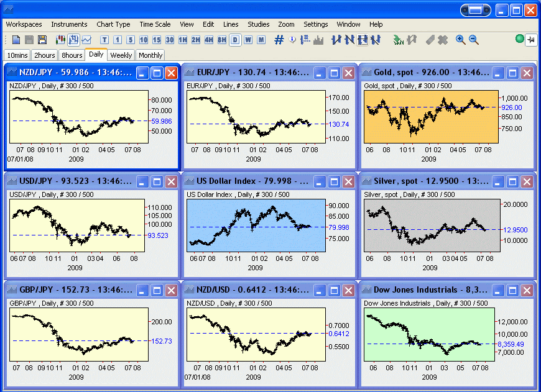Set time scale to 4H
Viewport: 541px width, 392px height.
(209, 40)
